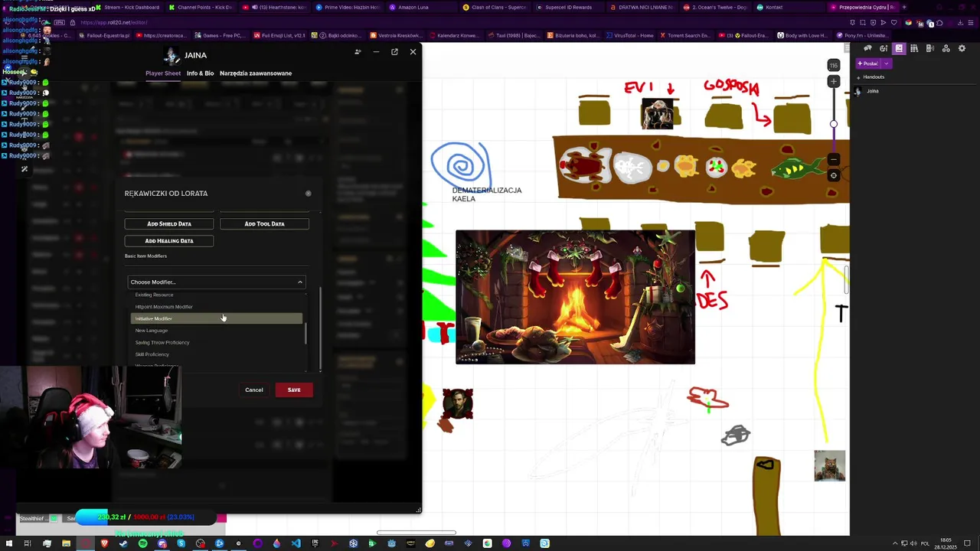Click the modifier list scrollbar
Screen dimensions: 980x551
pos(305,334)
